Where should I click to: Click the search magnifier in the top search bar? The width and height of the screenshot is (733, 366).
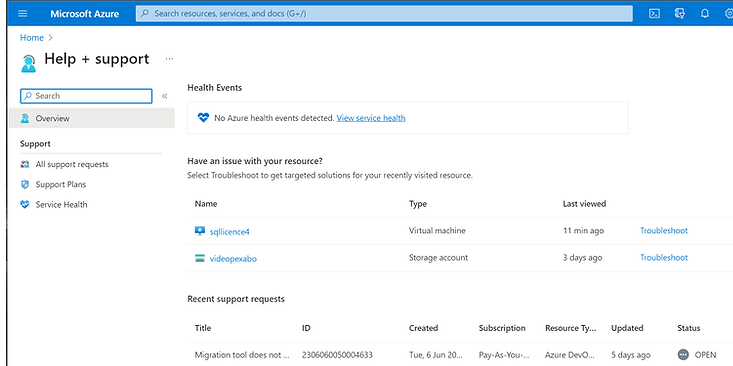coord(145,14)
